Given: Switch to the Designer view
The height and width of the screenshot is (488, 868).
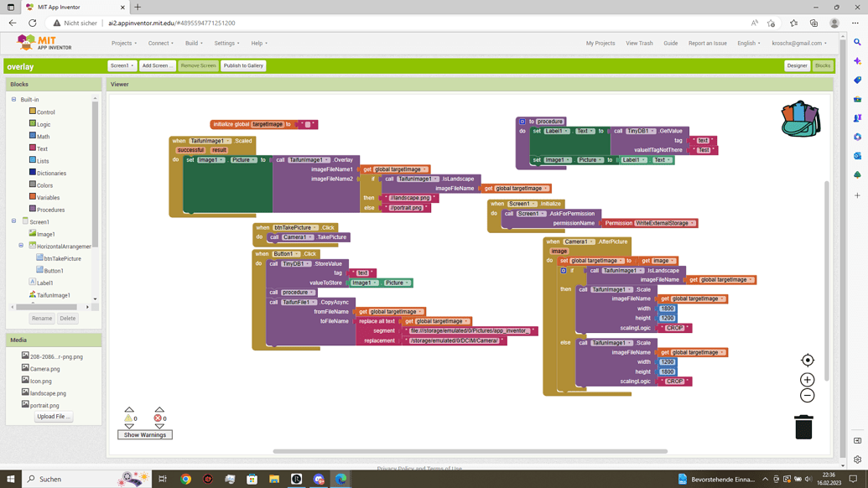Looking at the screenshot, I should [x=797, y=65].
